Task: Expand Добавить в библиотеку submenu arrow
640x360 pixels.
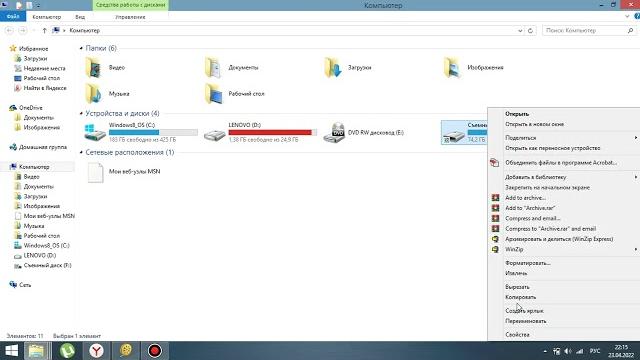Action: 636,177
